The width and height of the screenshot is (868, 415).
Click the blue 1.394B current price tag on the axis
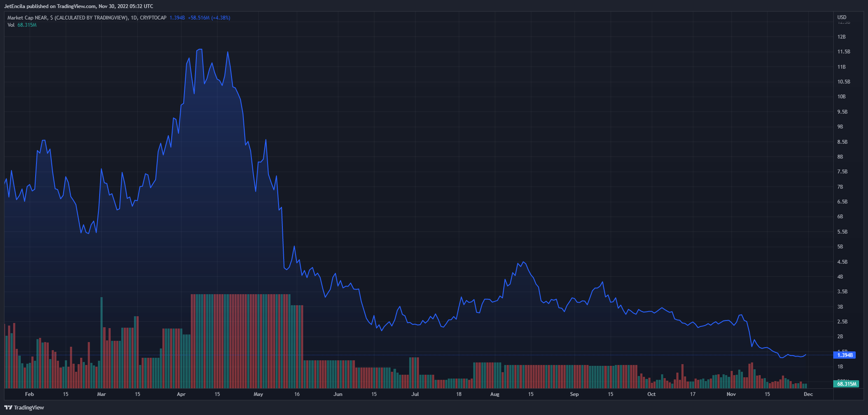[x=844, y=355]
